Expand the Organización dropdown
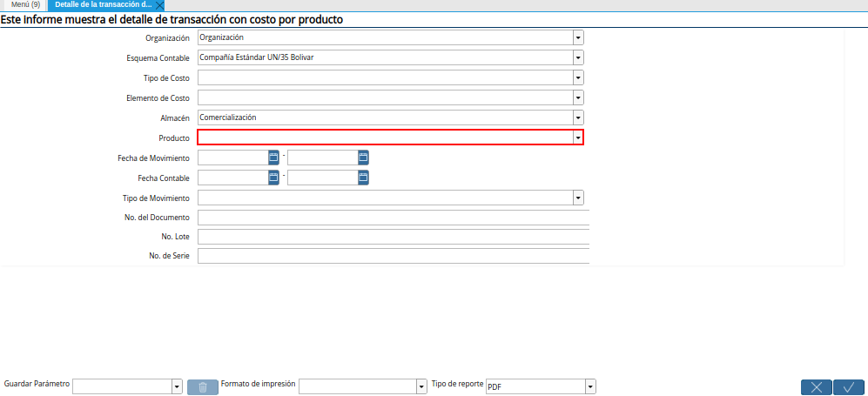 pyautogui.click(x=578, y=37)
